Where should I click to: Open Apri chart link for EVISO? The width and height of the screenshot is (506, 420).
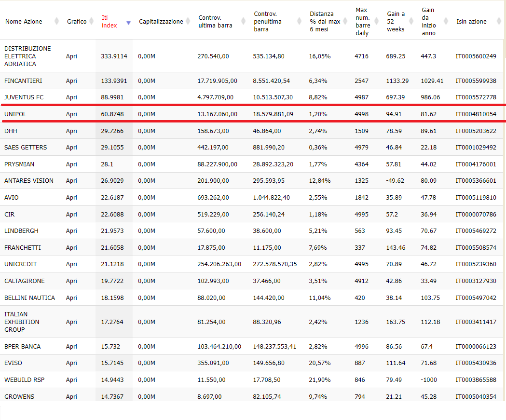coord(71,363)
